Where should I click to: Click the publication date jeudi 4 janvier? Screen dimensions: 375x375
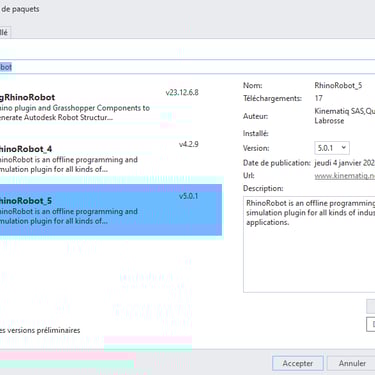coord(345,163)
